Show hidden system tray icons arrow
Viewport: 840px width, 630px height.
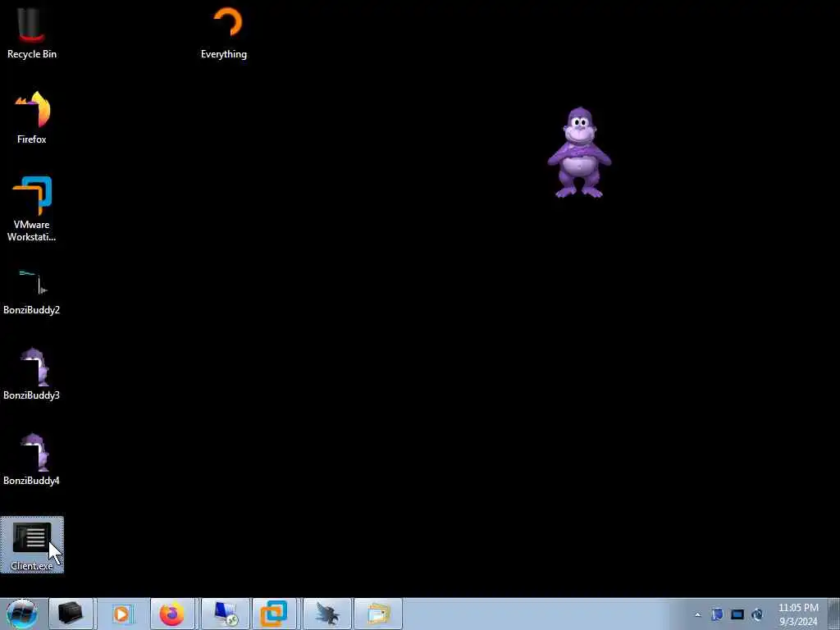coord(697,615)
